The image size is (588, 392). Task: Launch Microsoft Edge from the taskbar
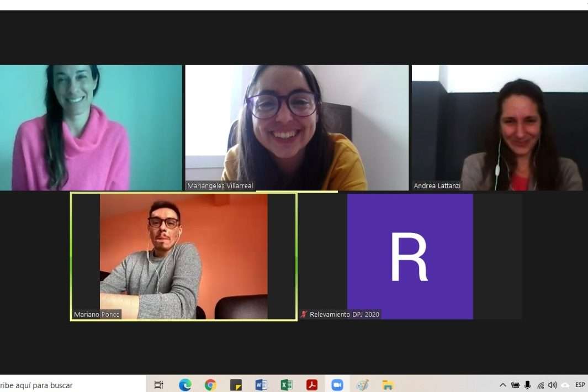[x=185, y=385]
